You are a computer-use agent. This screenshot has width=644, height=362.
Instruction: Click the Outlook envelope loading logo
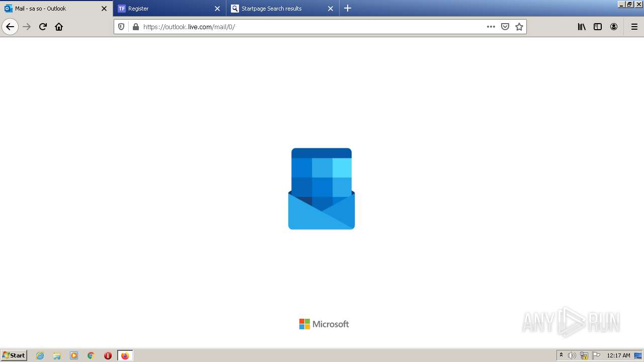[x=321, y=189]
